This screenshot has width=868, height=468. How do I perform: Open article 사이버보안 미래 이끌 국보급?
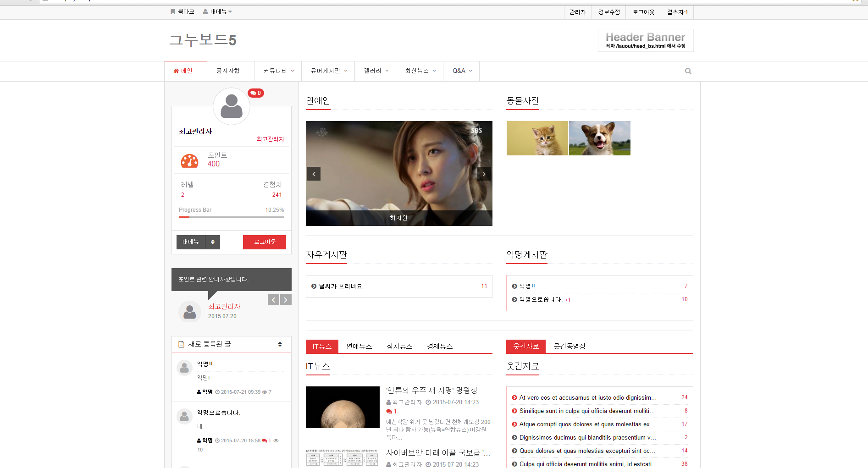click(x=438, y=452)
